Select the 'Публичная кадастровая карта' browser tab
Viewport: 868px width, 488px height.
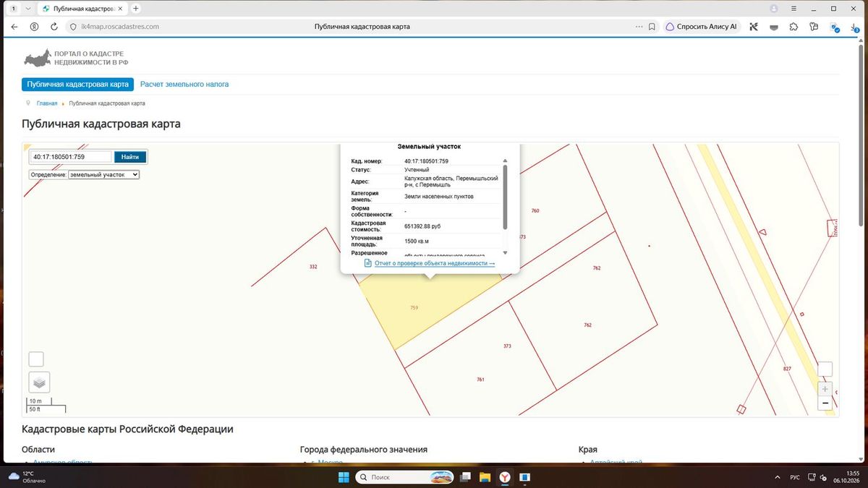[81, 9]
